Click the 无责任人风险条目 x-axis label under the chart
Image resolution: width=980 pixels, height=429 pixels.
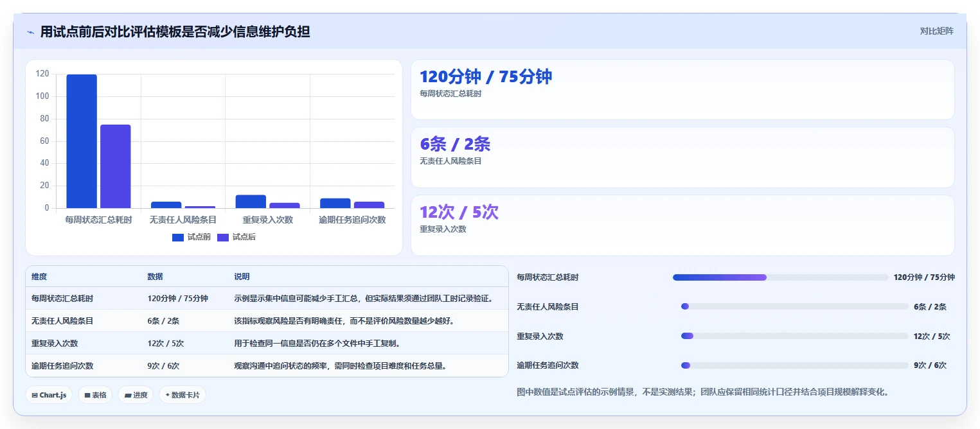click(183, 220)
